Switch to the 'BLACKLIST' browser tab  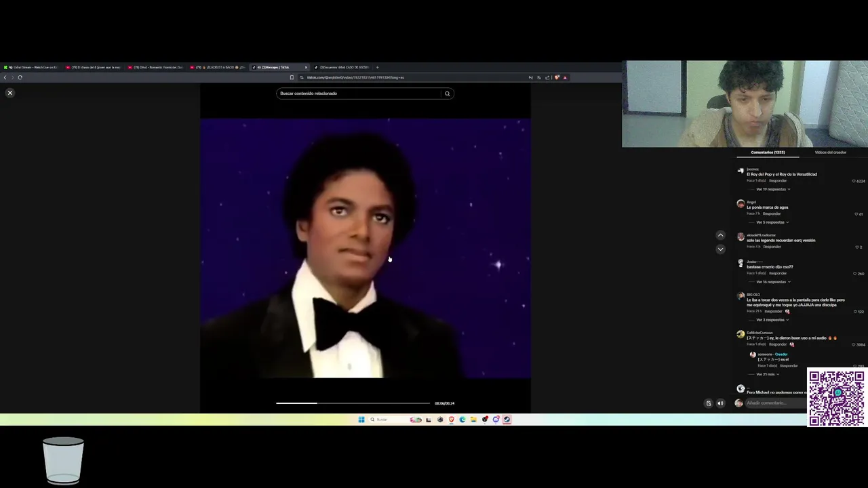(218, 67)
